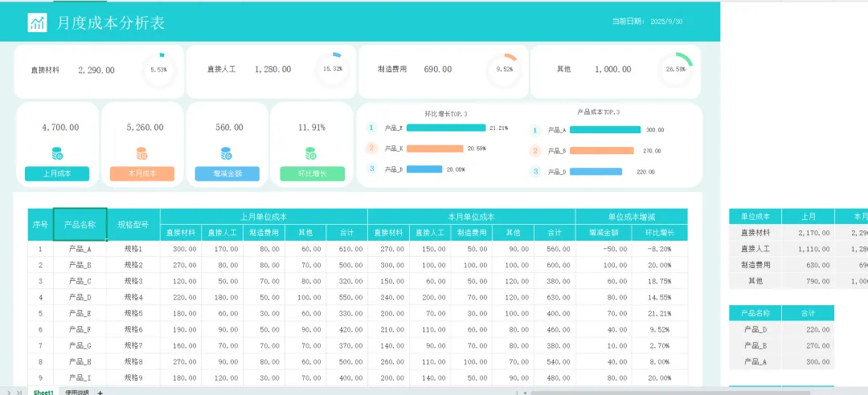Image resolution: width=868 pixels, height=395 pixels.
Task: Select the 上月 header in side table
Action: tap(809, 217)
